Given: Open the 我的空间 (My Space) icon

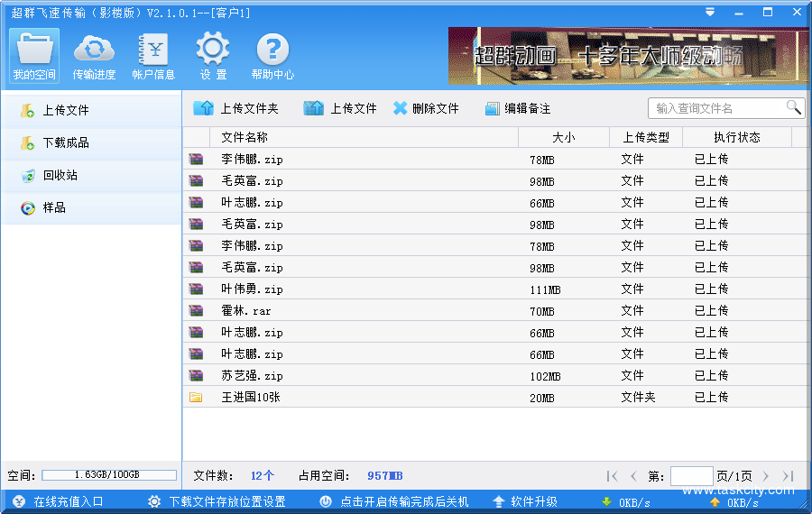Looking at the screenshot, I should pos(34,56).
